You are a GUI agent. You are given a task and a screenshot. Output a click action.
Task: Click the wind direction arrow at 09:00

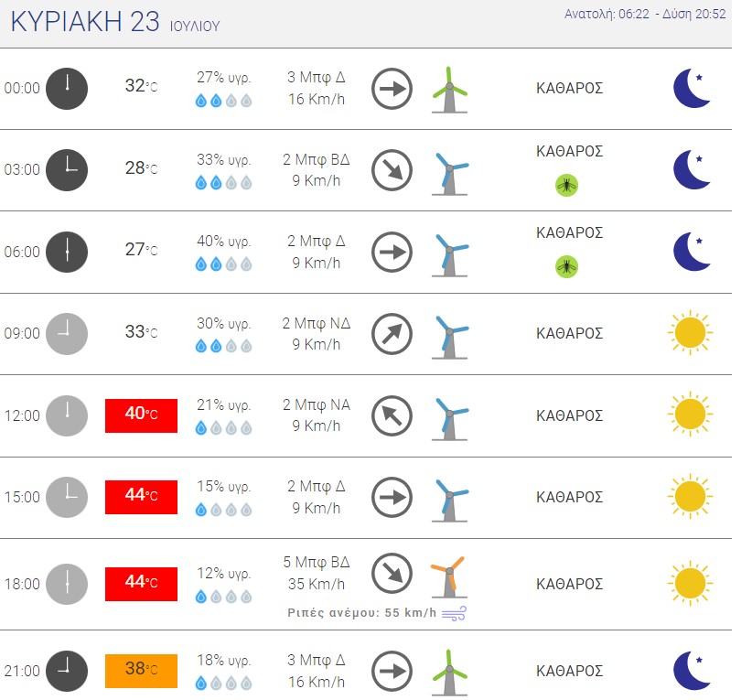[x=392, y=334]
